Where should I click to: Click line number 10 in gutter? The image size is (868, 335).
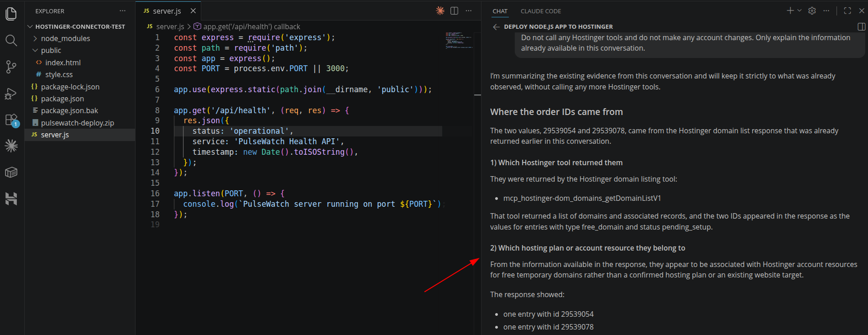155,131
